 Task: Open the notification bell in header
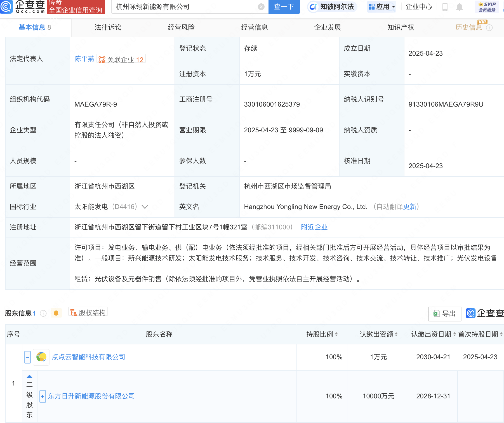[459, 7]
